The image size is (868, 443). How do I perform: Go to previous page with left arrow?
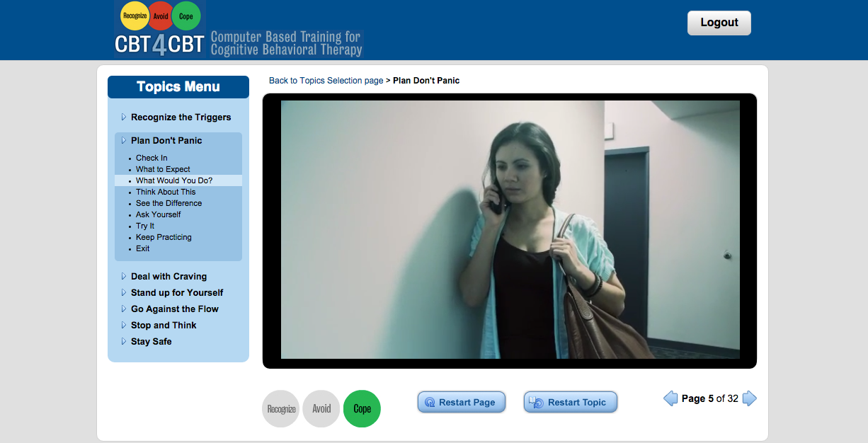pos(670,398)
